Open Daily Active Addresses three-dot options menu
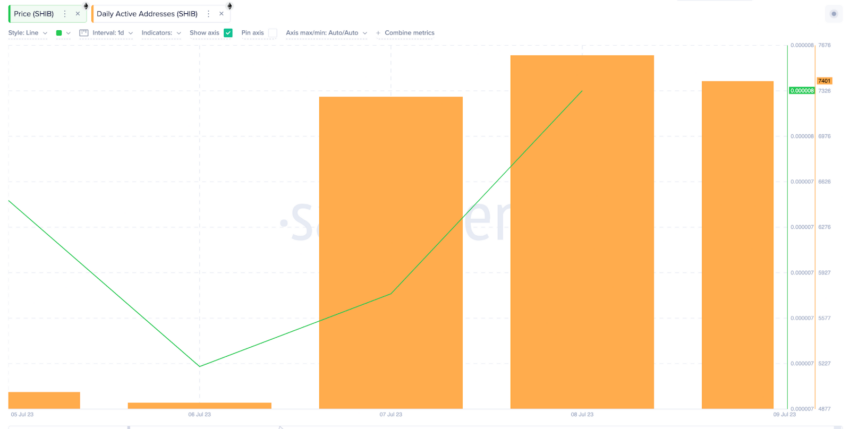This screenshot has width=850, height=429. (209, 14)
